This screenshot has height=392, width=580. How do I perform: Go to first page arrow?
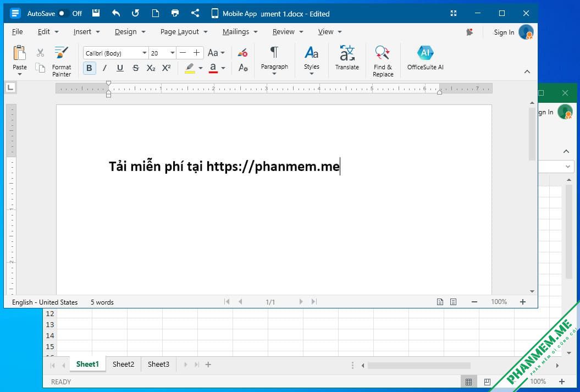pyautogui.click(x=227, y=302)
